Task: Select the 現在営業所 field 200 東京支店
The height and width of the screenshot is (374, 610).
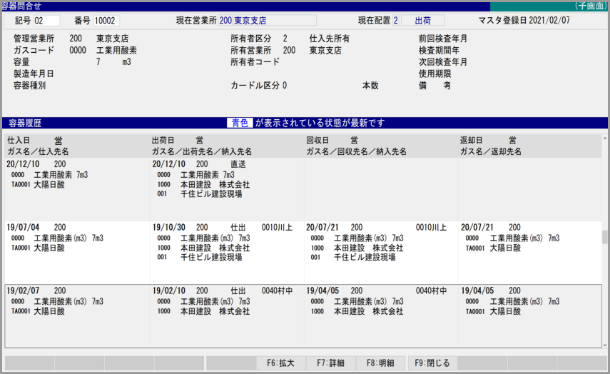Action: (267, 21)
